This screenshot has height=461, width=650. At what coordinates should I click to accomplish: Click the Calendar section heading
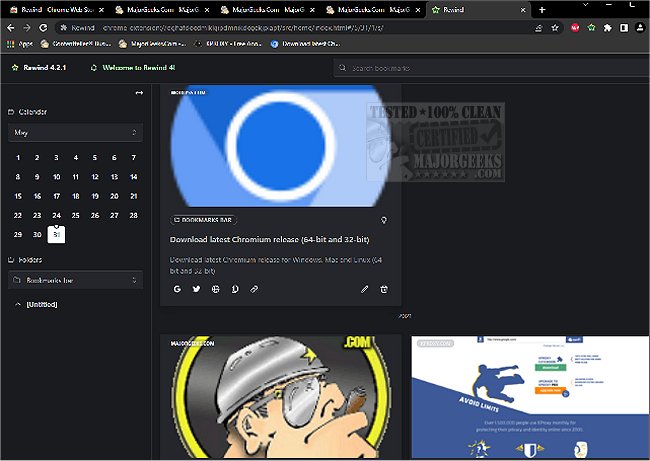click(x=28, y=112)
